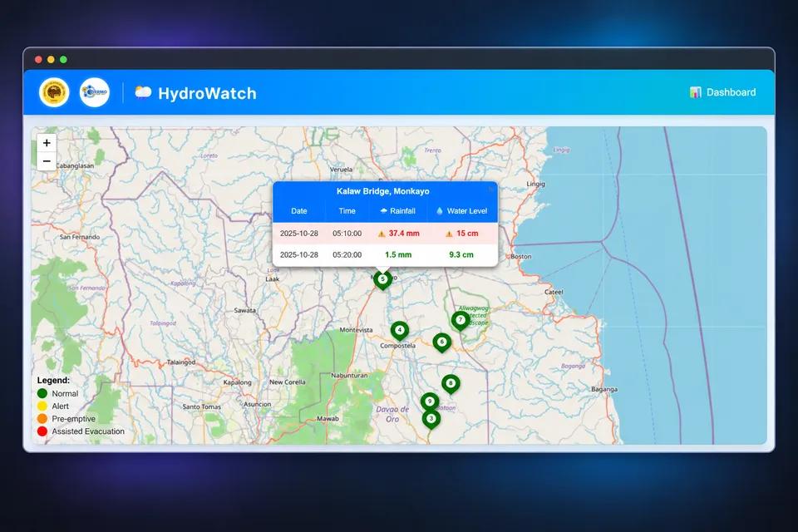Click the Cateel map label
Viewport: 798px width, 532px height.
click(554, 293)
